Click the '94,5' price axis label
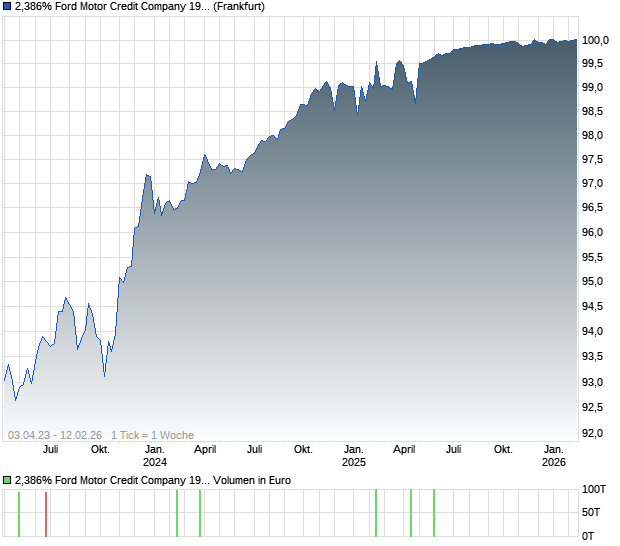620x546 pixels. (592, 306)
